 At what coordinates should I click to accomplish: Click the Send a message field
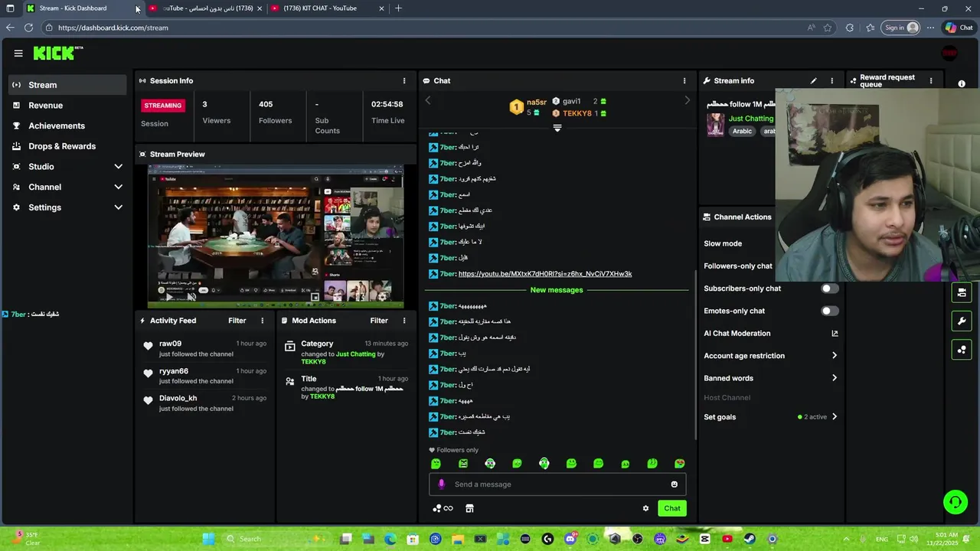(x=557, y=484)
